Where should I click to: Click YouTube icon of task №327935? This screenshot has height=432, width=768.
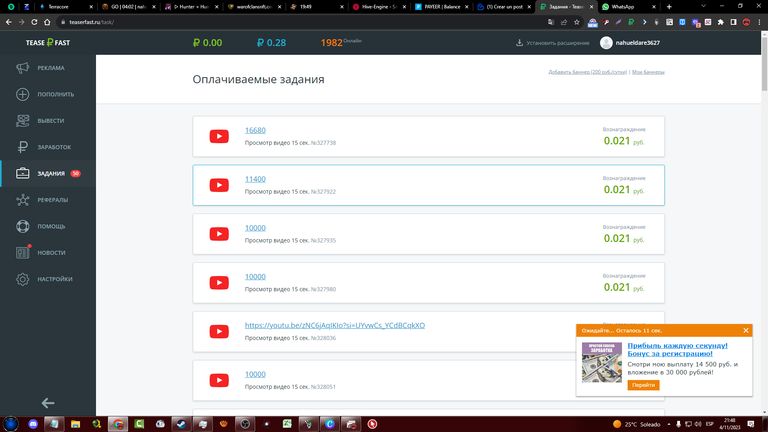219,234
